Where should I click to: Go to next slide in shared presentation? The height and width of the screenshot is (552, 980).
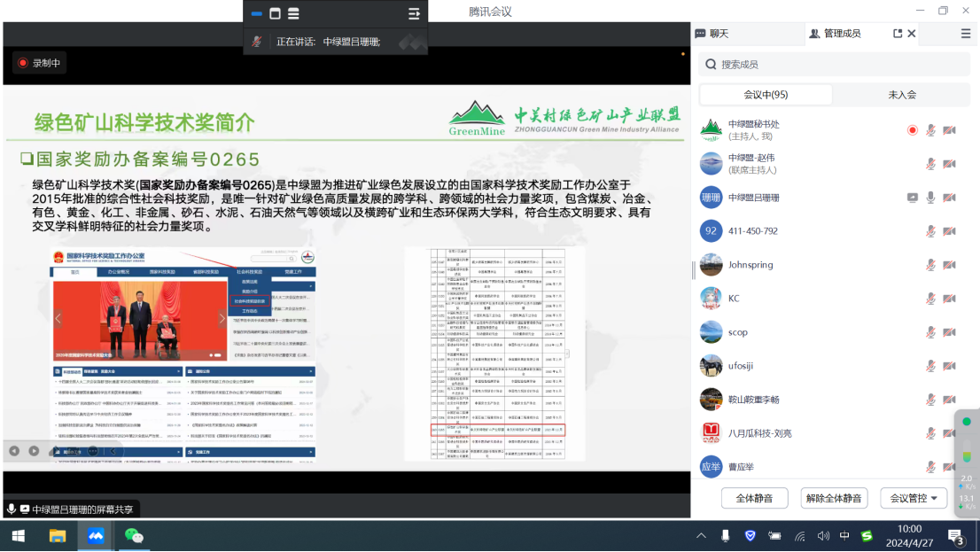click(34, 451)
